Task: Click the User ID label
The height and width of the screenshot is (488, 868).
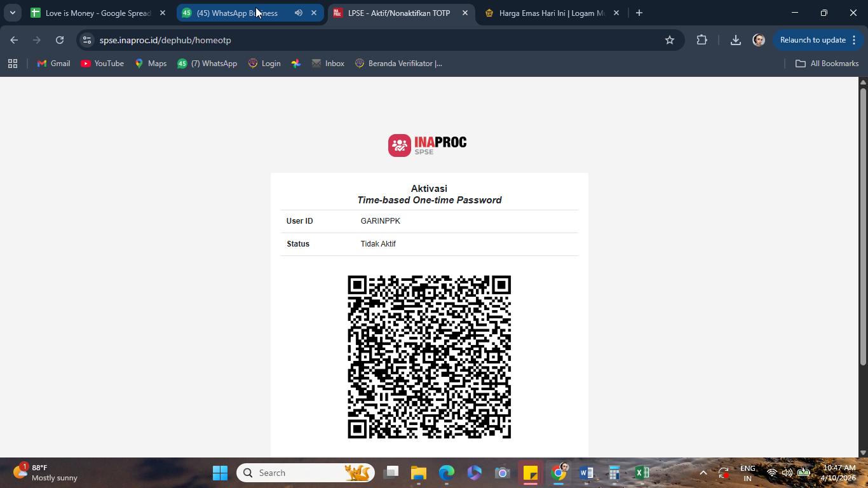Action: point(300,221)
